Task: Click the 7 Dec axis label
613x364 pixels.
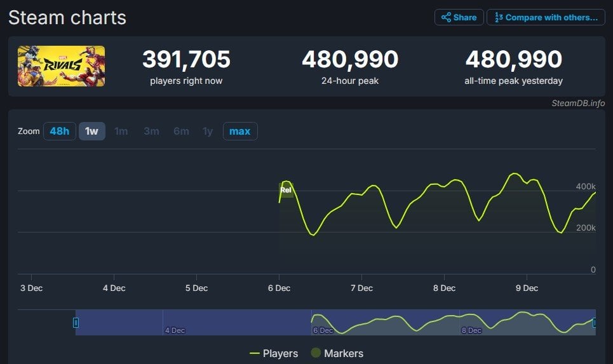Action: (361, 288)
